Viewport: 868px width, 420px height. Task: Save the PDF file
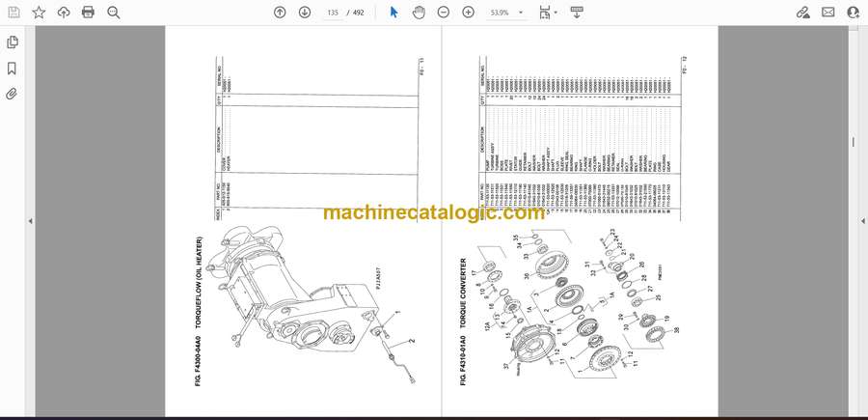pyautogui.click(x=14, y=13)
